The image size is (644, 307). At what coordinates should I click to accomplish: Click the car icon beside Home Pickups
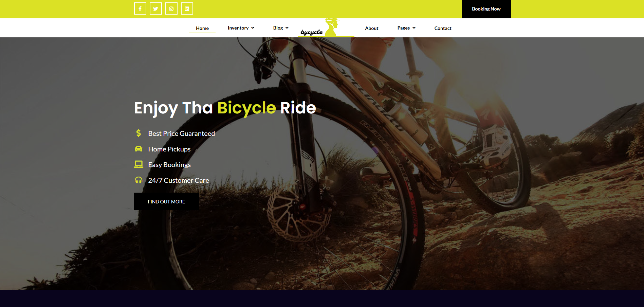[139, 149]
